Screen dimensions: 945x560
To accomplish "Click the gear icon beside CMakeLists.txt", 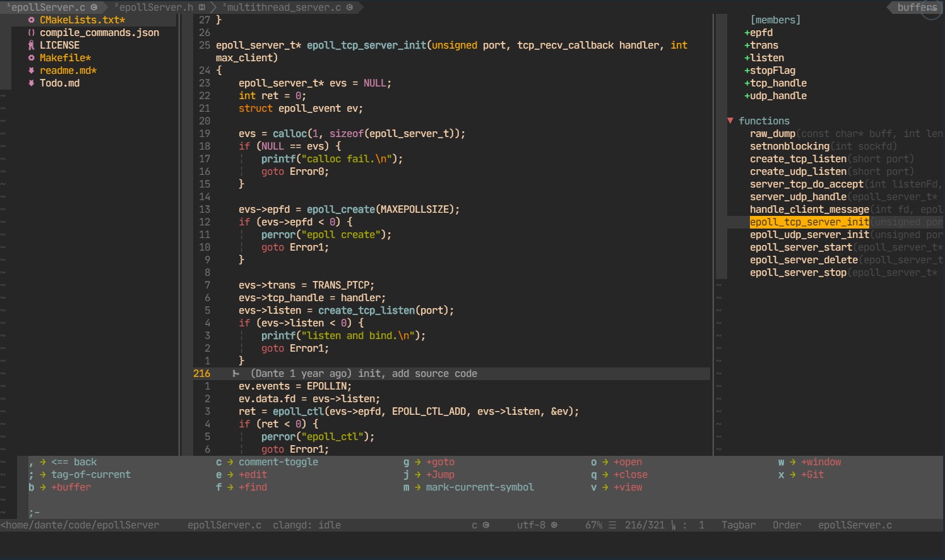I will 31,20.
